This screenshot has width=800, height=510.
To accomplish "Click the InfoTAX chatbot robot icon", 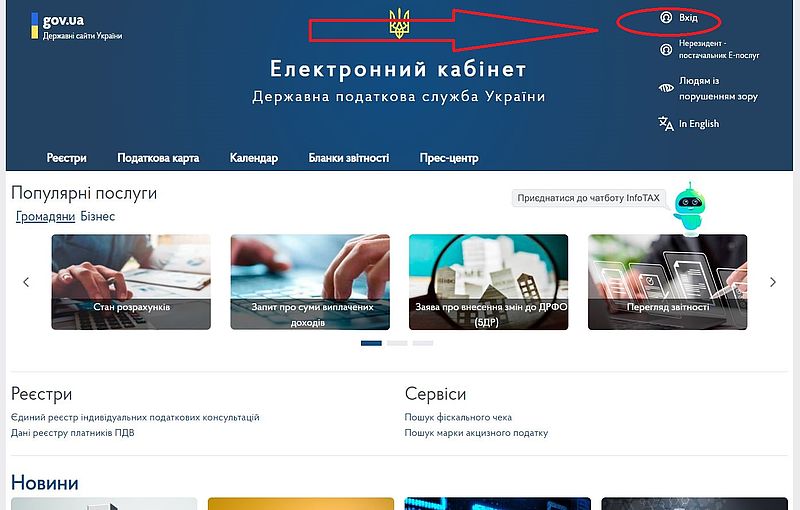I will pos(689,208).
